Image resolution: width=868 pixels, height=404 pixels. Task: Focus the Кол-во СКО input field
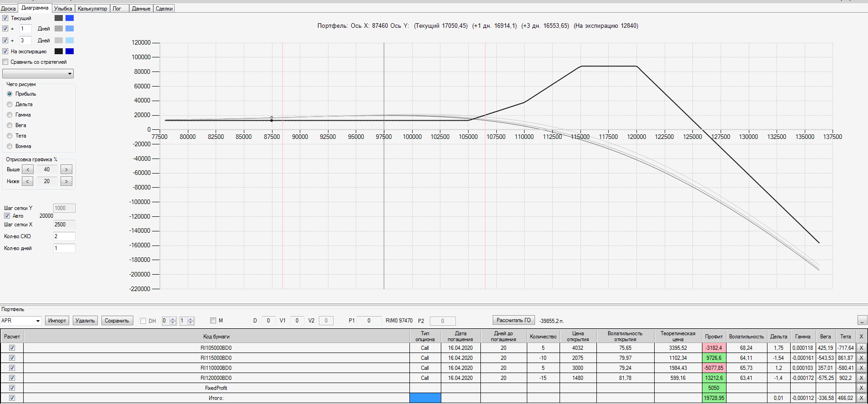pyautogui.click(x=64, y=236)
